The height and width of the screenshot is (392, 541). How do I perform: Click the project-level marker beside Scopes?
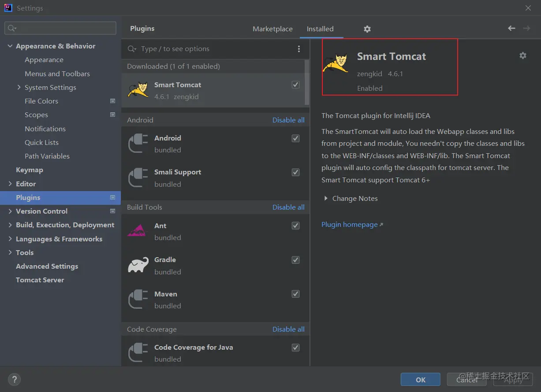112,115
